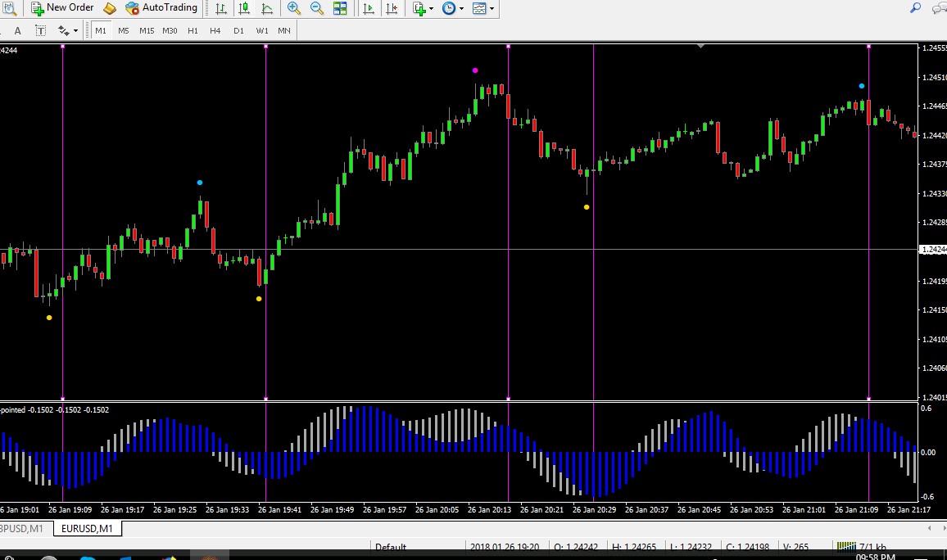
Task: Select the M15 timeframe
Action: click(147, 31)
